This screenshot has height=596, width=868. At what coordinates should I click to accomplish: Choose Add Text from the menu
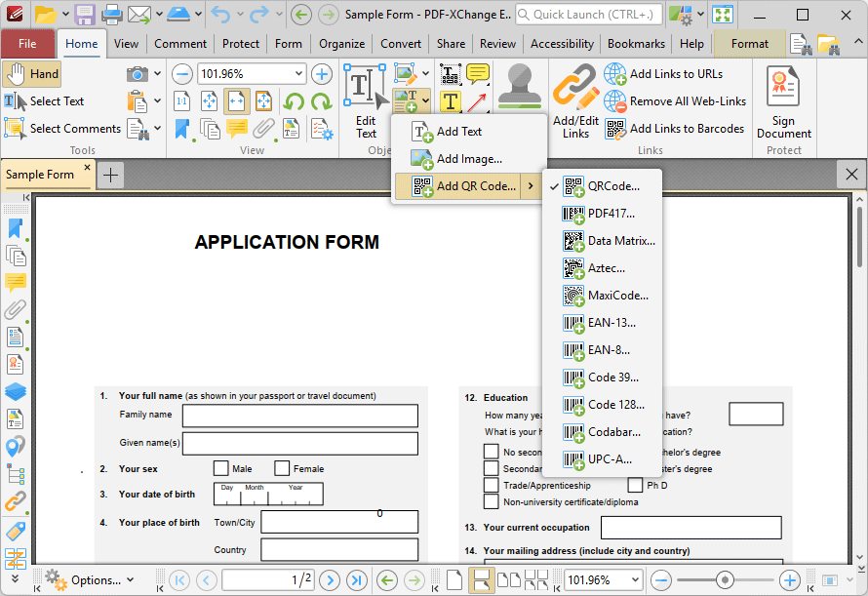tap(468, 132)
